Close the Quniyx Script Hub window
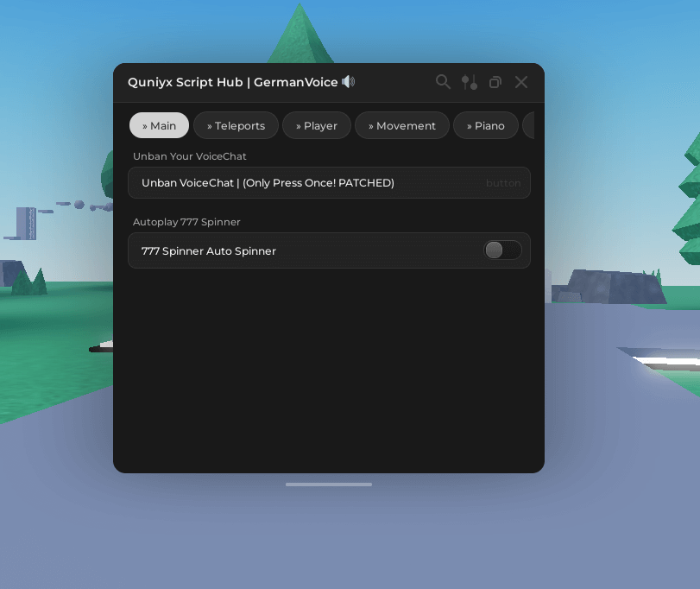The width and height of the screenshot is (700, 589). (x=521, y=82)
